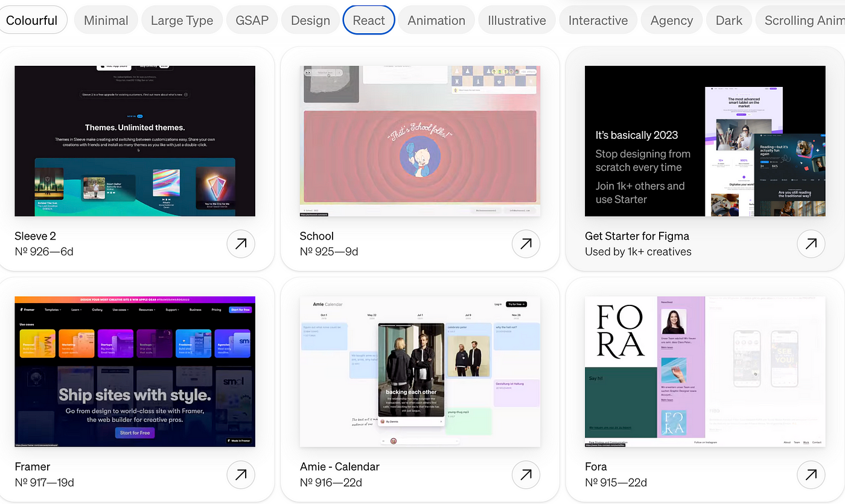Select the Minimal filter tag
The height and width of the screenshot is (504, 845).
coord(106,20)
